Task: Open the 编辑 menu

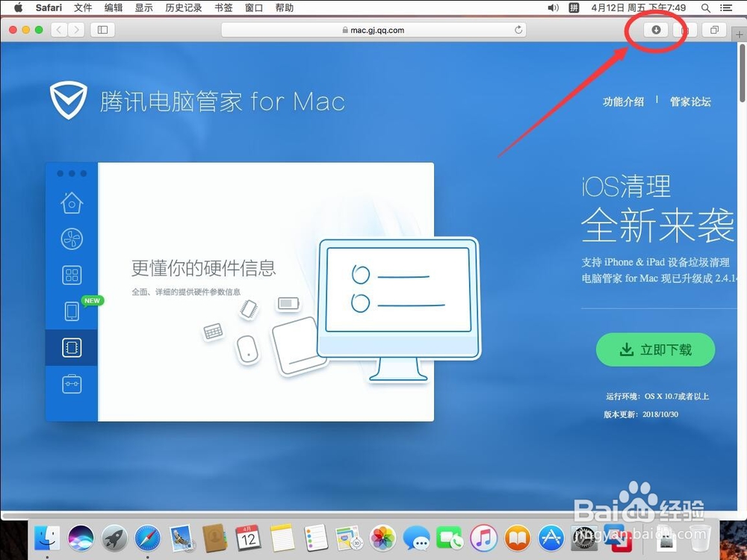Action: tap(114, 7)
